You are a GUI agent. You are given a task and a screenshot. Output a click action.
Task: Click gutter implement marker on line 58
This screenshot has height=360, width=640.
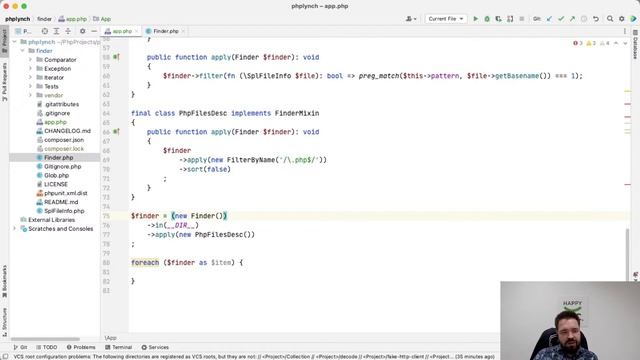point(116,57)
